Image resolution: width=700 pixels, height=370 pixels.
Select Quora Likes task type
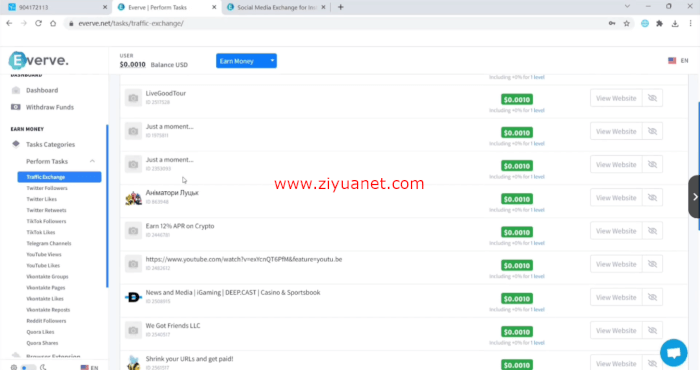(40, 332)
